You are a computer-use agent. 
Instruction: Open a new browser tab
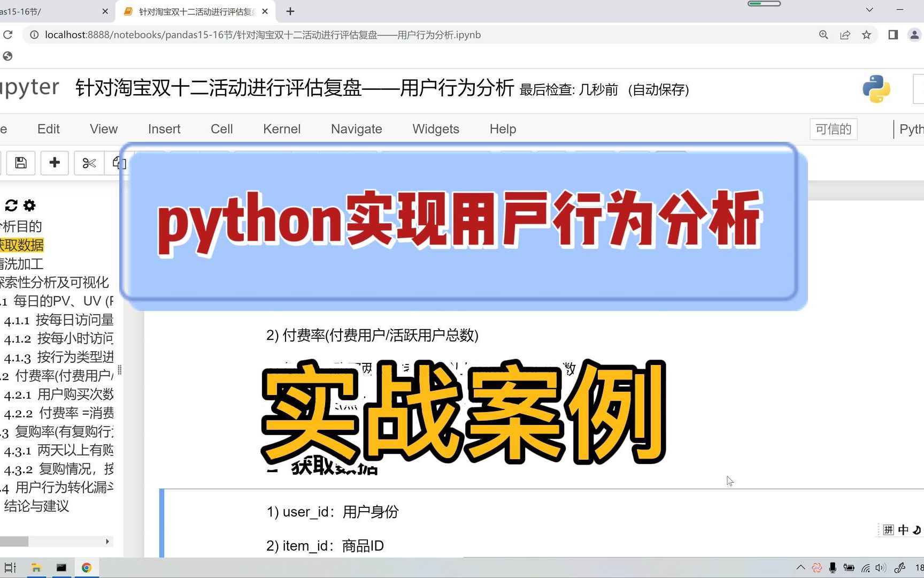290,11
